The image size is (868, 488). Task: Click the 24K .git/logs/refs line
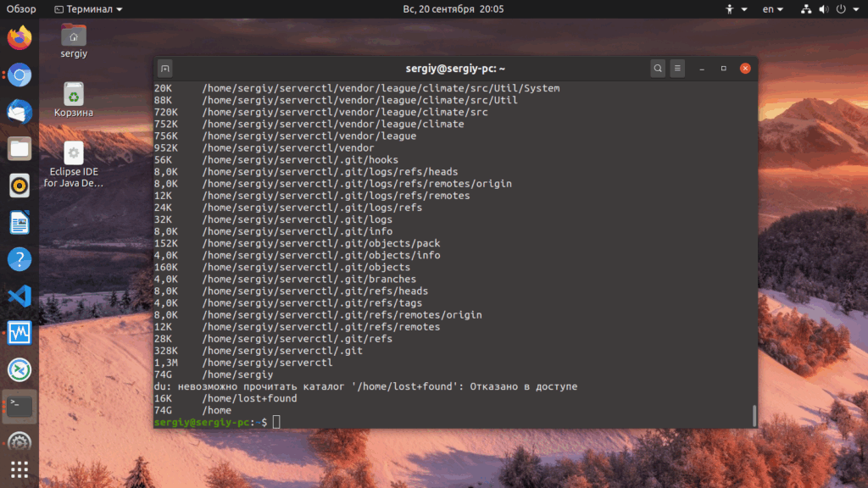coord(288,208)
